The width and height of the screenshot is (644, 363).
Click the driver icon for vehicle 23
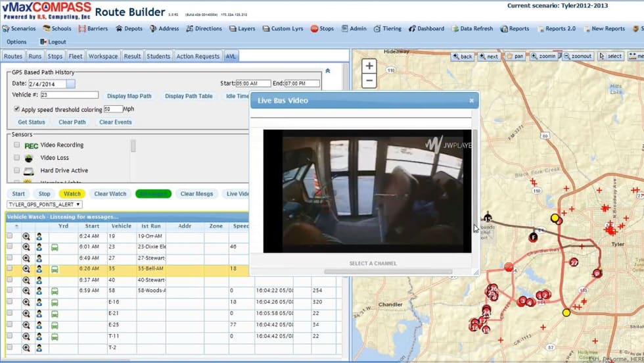click(x=39, y=247)
